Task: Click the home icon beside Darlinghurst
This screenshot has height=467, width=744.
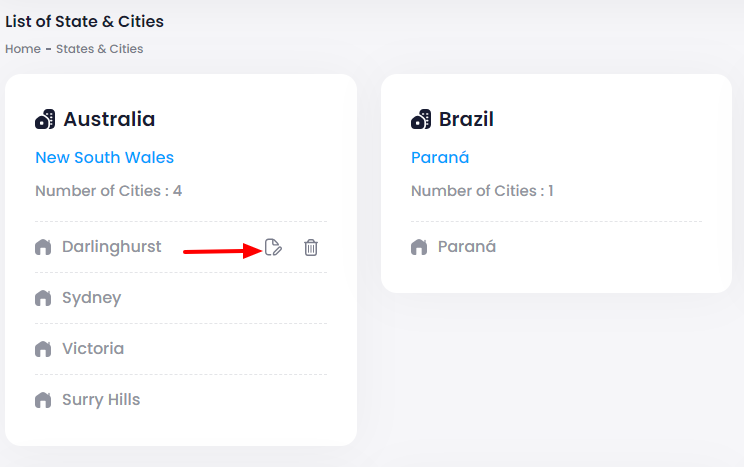Action: coord(43,247)
